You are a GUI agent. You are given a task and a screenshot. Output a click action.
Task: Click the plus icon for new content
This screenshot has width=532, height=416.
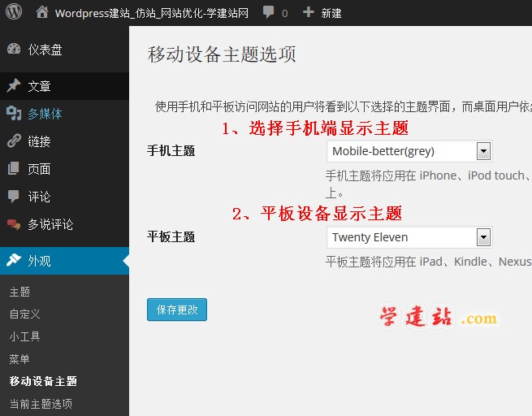click(308, 12)
